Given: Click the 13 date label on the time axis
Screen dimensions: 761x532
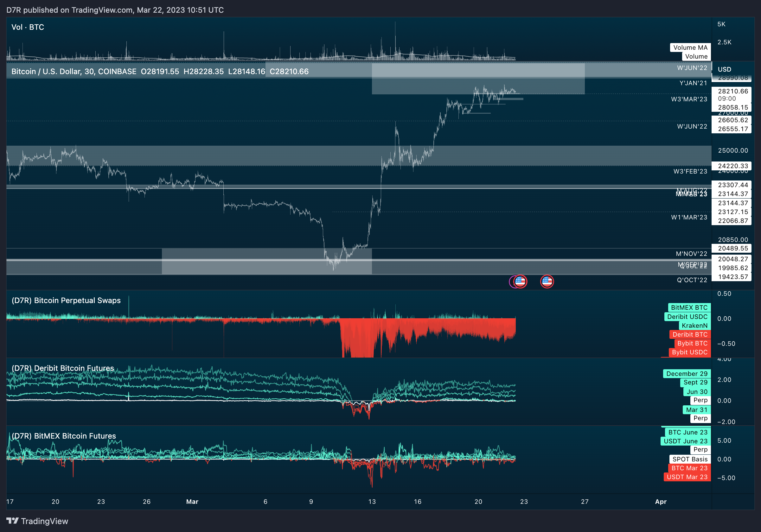Looking at the screenshot, I should pyautogui.click(x=372, y=502).
